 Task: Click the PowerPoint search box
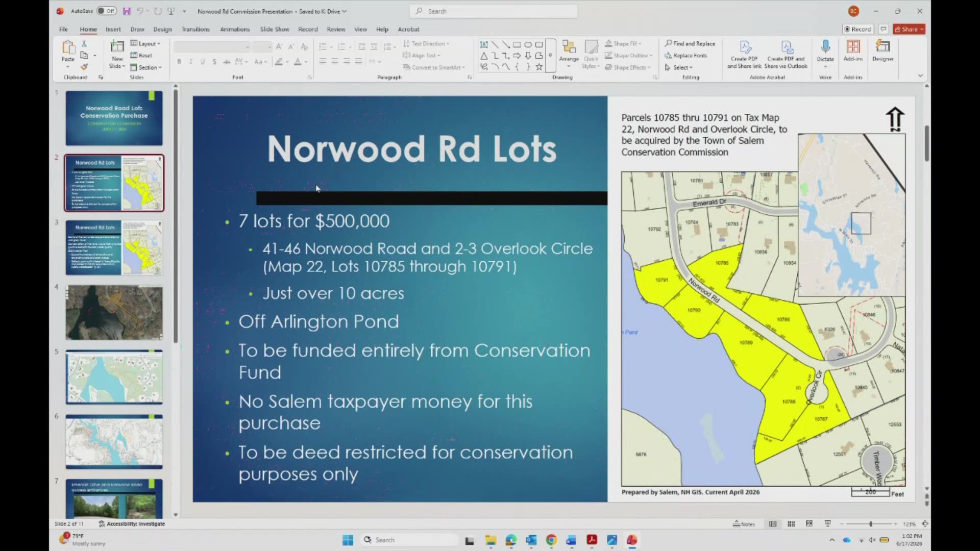pyautogui.click(x=494, y=11)
